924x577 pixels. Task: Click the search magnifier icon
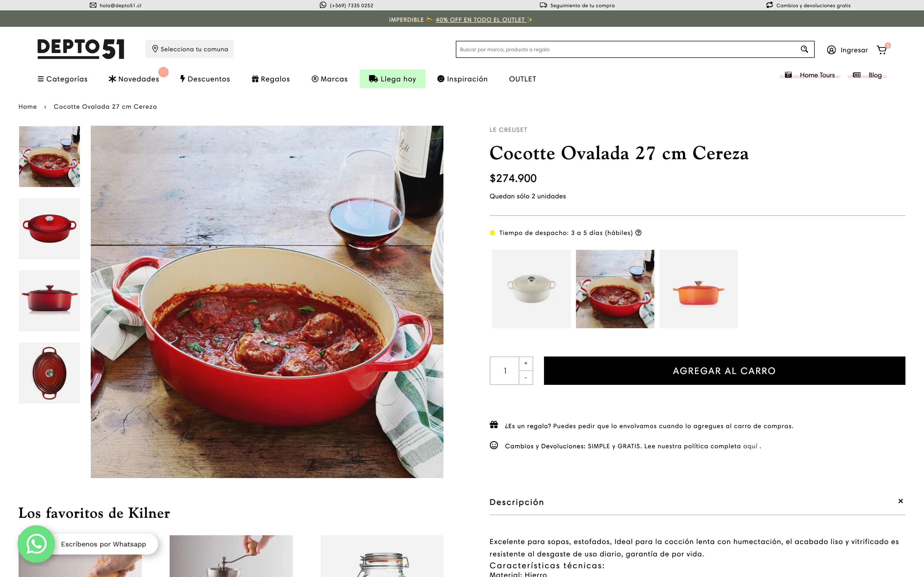coord(804,49)
